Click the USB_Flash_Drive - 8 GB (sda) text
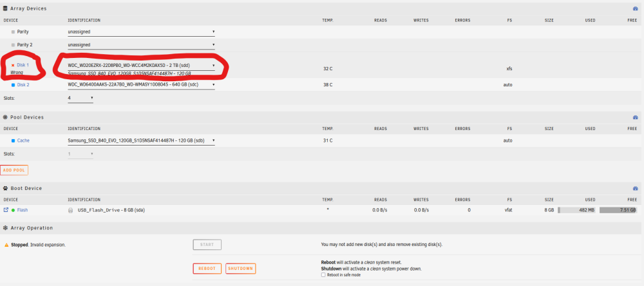This screenshot has width=644, height=286. tap(111, 211)
